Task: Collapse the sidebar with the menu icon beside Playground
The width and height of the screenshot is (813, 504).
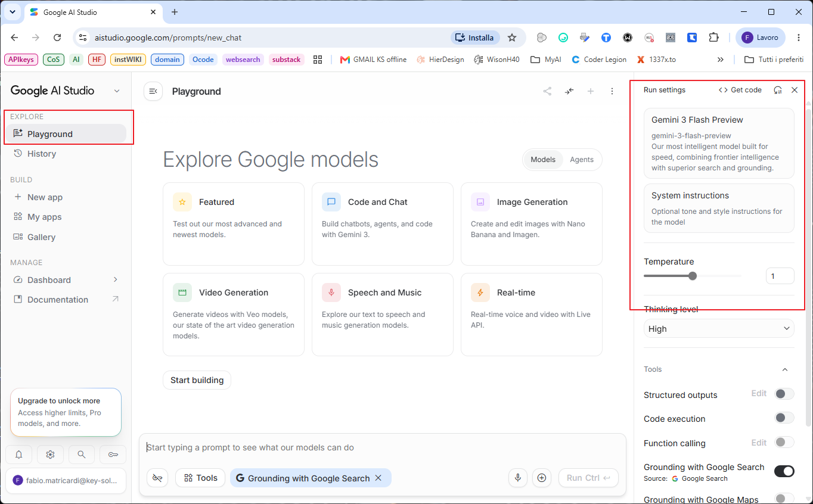Action: (x=153, y=91)
